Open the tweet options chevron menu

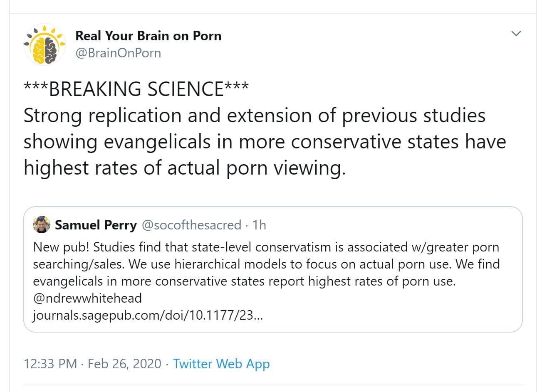516,34
